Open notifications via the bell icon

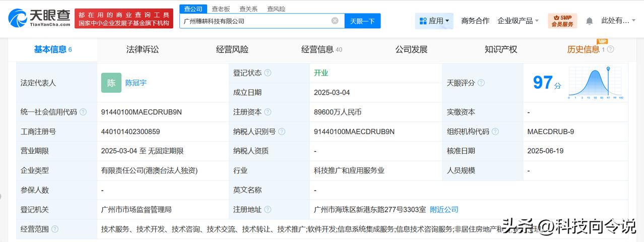click(589, 21)
